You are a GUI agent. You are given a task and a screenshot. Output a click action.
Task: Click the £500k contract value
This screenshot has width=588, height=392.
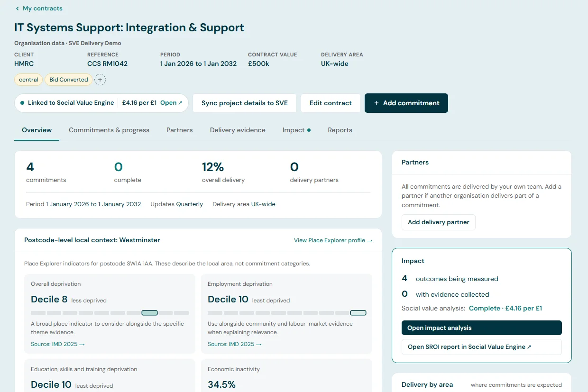point(258,64)
